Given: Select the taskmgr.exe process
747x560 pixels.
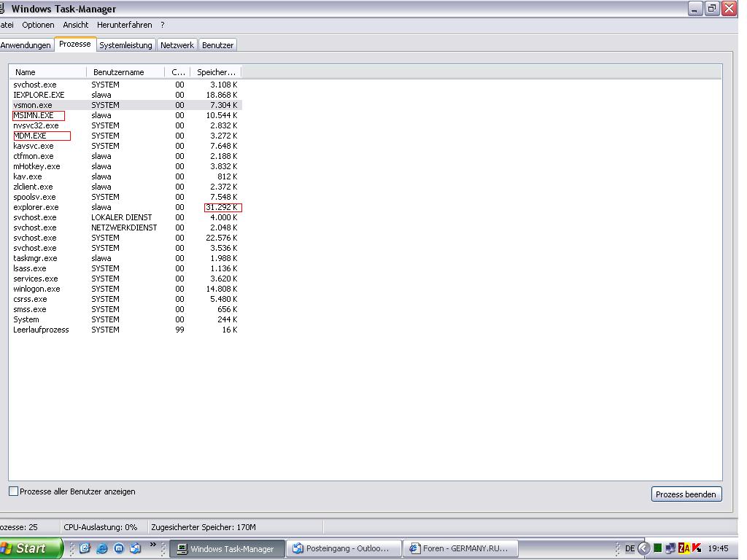Looking at the screenshot, I should point(125,258).
